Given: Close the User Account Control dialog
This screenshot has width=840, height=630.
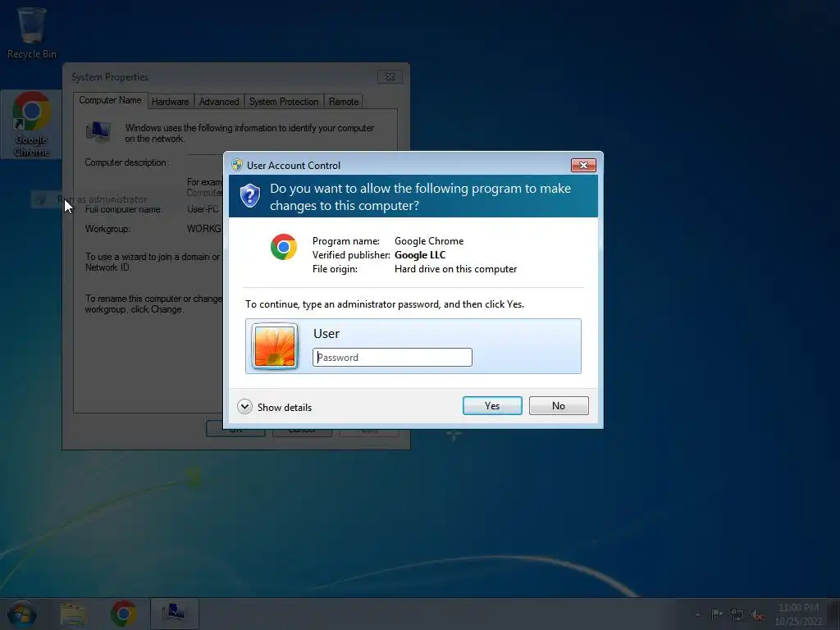Looking at the screenshot, I should (583, 165).
